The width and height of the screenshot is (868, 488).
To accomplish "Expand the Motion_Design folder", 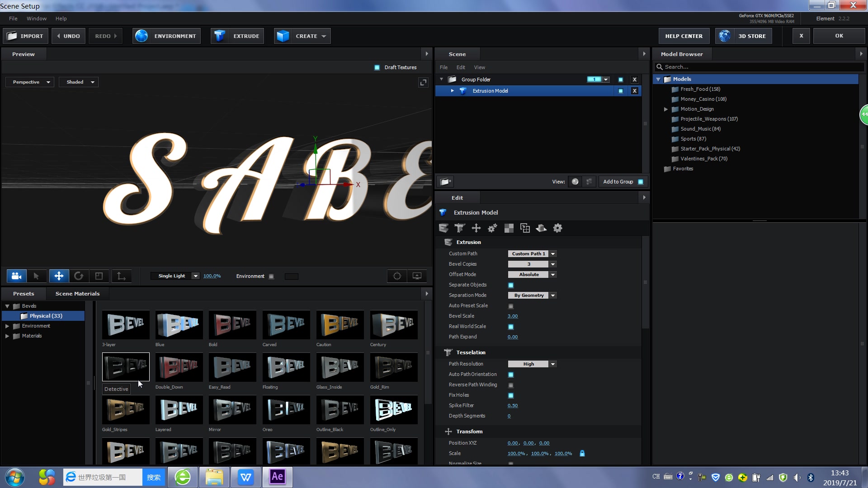I will [x=665, y=109].
